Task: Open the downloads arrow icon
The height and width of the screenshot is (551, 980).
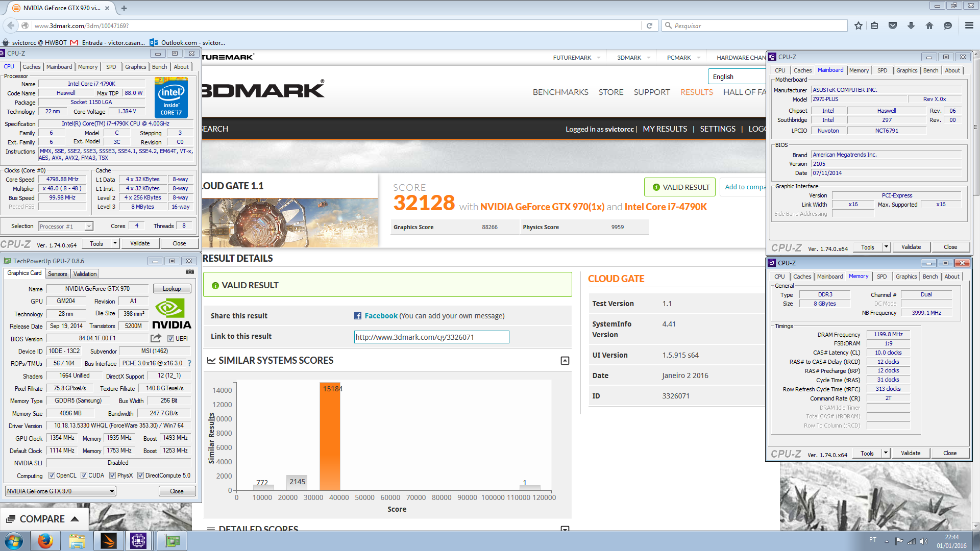Action: 911,26
